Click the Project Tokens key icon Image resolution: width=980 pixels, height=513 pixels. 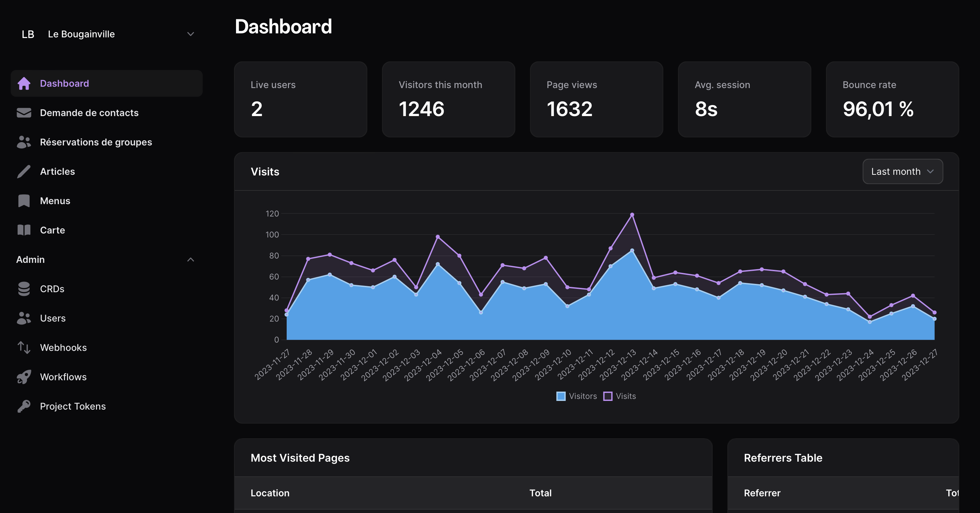24,406
